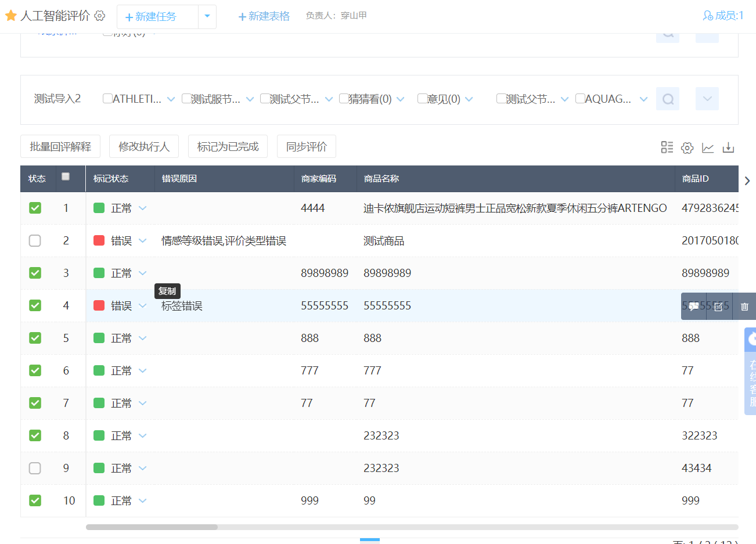Open the line chart statistics icon
The image size is (756, 544).
[707, 147]
